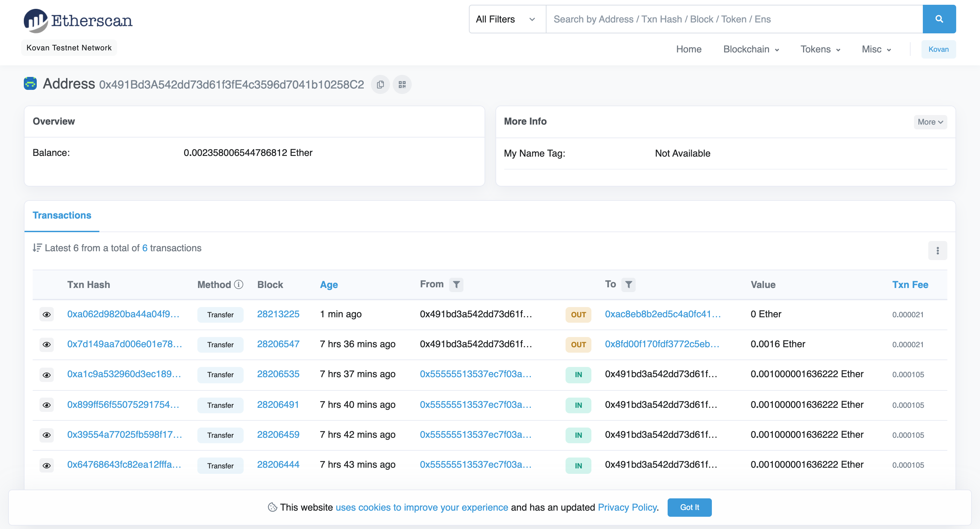Image resolution: width=980 pixels, height=529 pixels.
Task: Open block 28206444
Action: [x=278, y=464]
